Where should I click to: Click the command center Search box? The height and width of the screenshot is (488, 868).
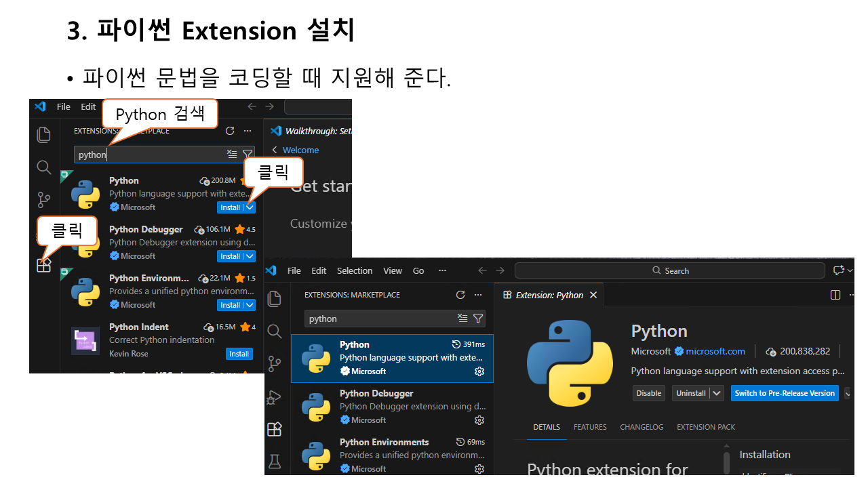(x=670, y=270)
